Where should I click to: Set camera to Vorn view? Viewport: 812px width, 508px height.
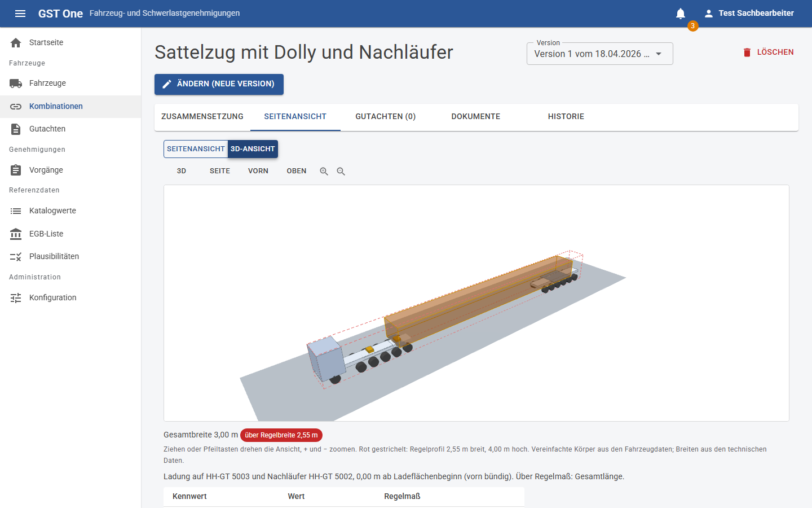(258, 171)
